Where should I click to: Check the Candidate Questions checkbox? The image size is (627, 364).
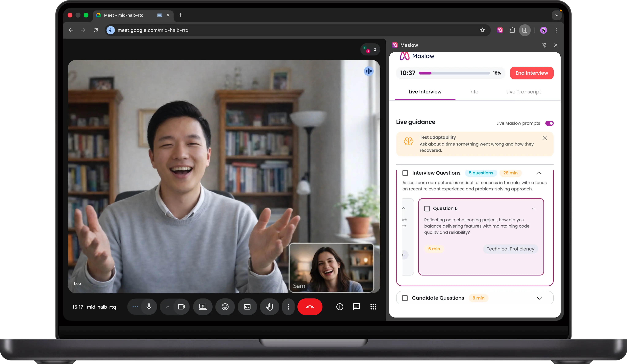[x=405, y=298]
